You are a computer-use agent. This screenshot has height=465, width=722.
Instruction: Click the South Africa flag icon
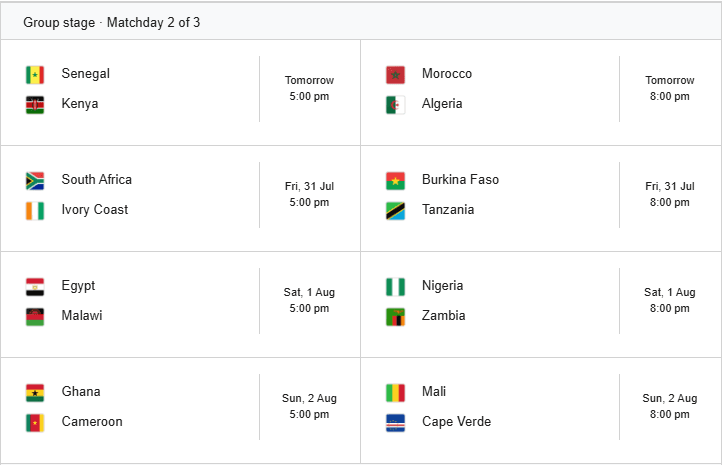click(x=35, y=181)
